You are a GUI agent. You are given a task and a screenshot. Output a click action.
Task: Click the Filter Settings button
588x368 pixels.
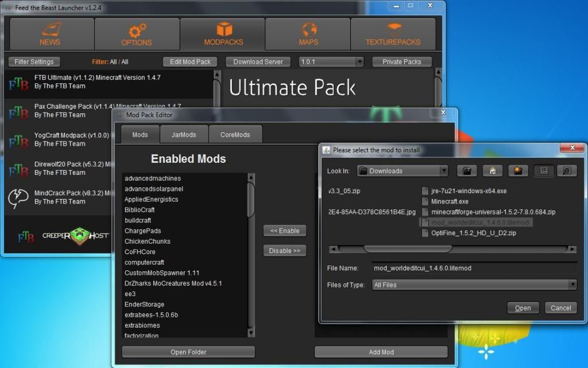(34, 62)
